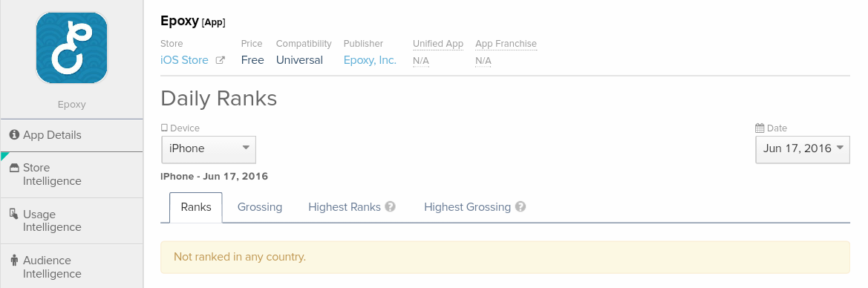Open the iOS Store link
The height and width of the screenshot is (288, 868).
(x=184, y=60)
